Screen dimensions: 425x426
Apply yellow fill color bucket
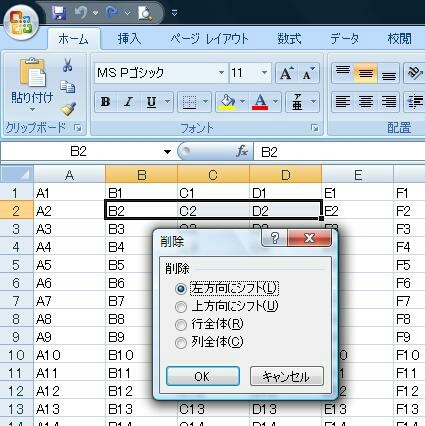coord(227,102)
